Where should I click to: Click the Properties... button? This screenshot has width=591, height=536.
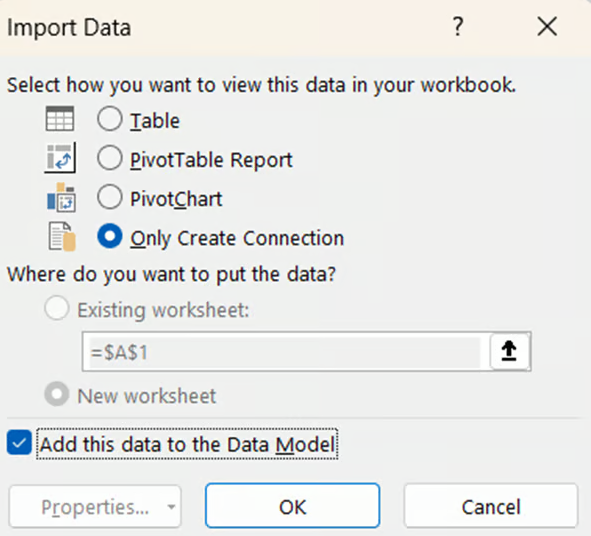pyautogui.click(x=95, y=506)
